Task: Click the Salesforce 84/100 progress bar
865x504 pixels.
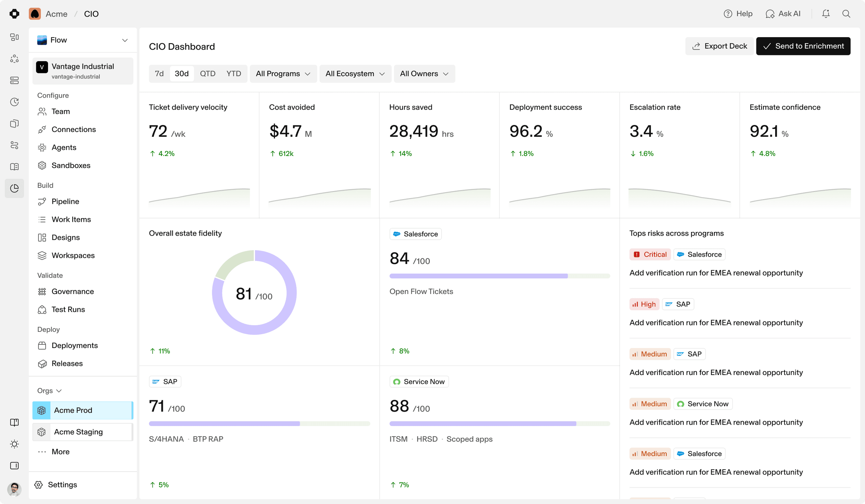Action: [499, 276]
